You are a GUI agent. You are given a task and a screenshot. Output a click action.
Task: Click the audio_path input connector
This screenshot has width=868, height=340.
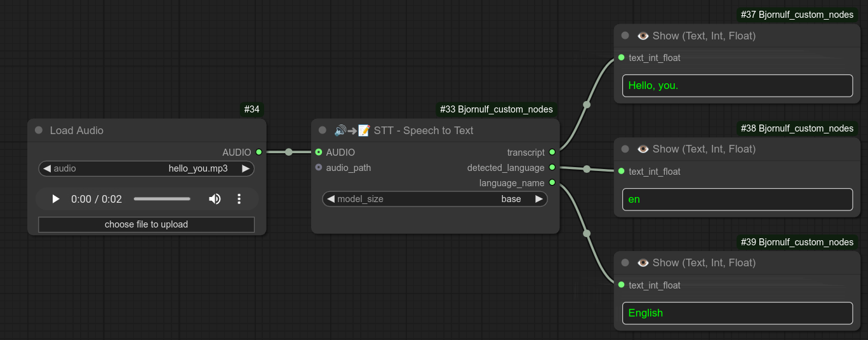(319, 168)
